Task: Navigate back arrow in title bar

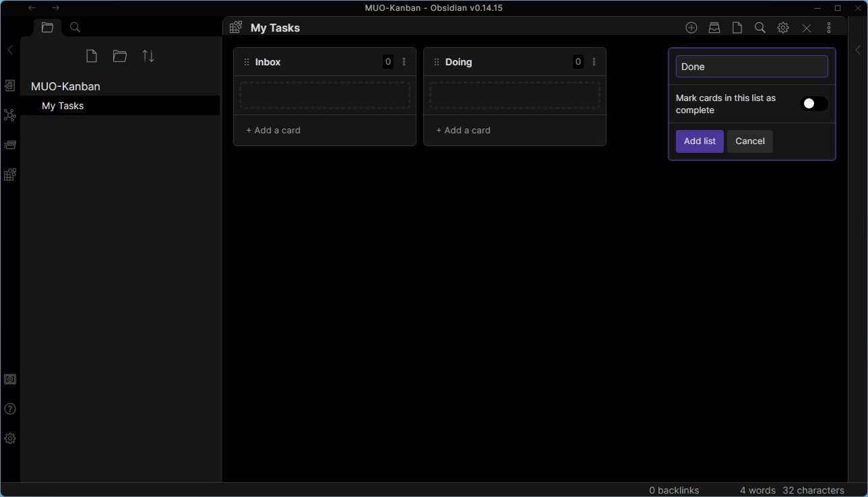Action: click(32, 8)
